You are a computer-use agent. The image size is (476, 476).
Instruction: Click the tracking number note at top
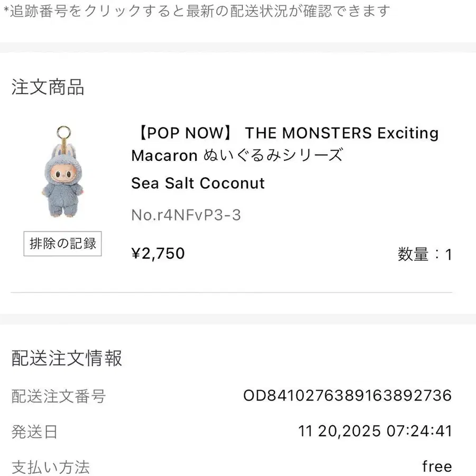[x=197, y=11]
